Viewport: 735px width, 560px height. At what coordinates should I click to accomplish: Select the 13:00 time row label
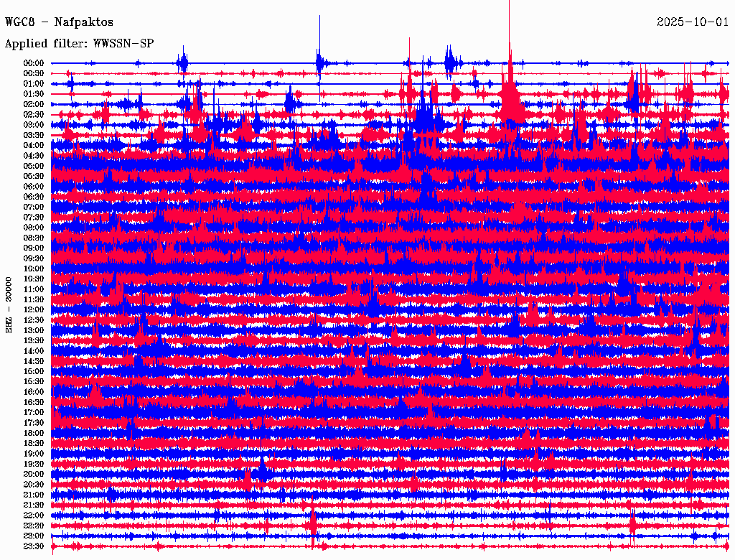[x=34, y=331]
